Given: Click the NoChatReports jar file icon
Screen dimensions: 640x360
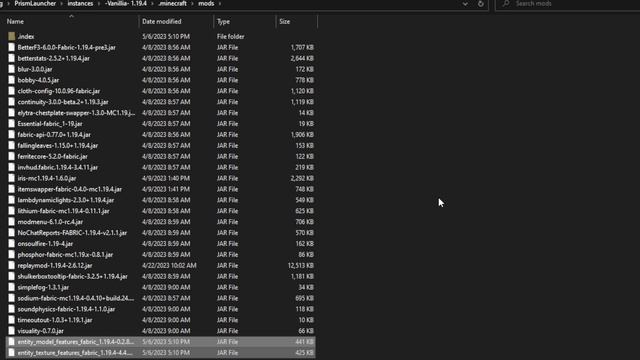Looking at the screenshot, I should pyautogui.click(x=11, y=233).
